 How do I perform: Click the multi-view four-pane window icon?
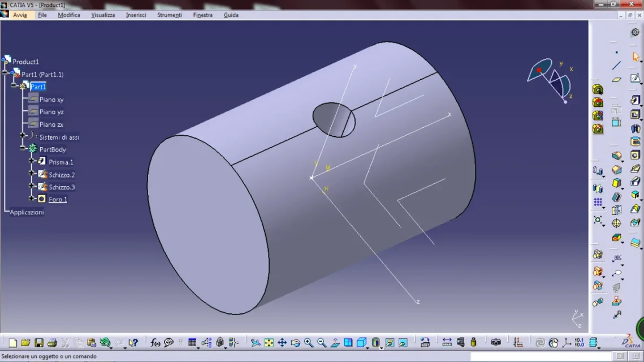(348, 343)
